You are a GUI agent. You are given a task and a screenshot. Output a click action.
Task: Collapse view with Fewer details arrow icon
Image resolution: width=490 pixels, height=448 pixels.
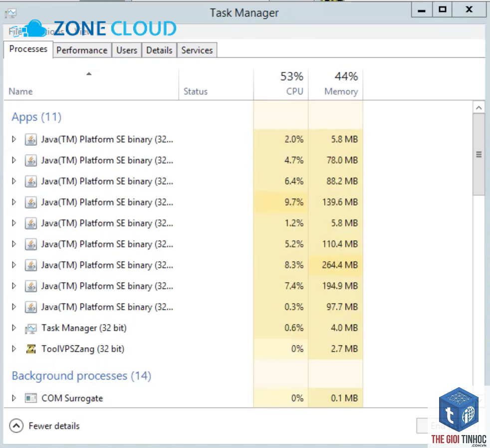tap(16, 426)
